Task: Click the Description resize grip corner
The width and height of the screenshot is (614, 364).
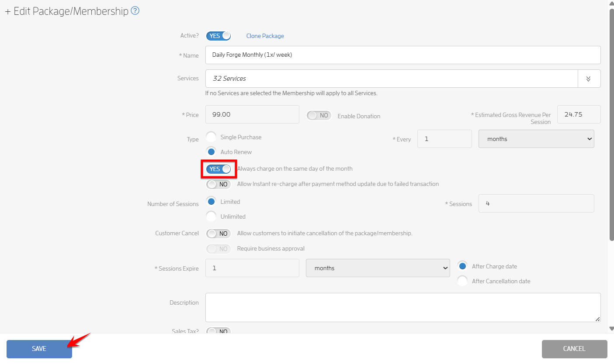Action: pyautogui.click(x=598, y=319)
